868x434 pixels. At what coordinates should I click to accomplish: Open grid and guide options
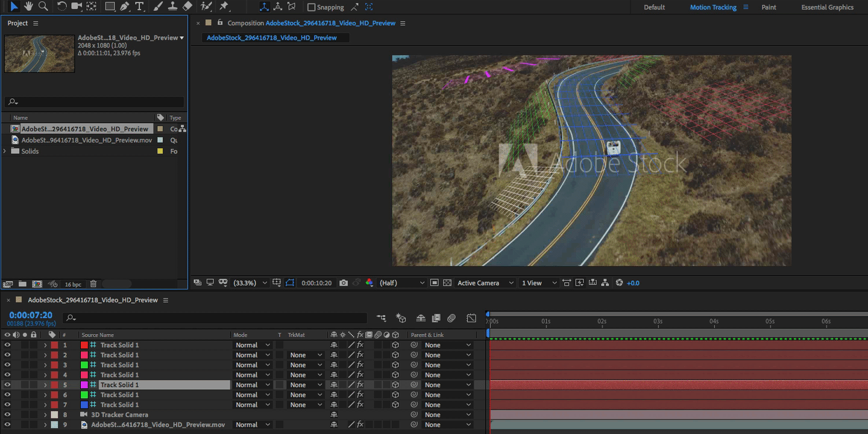coord(277,283)
